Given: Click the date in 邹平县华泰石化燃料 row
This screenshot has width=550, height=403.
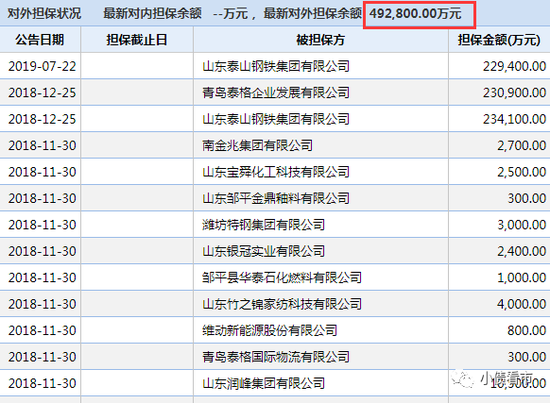Looking at the screenshot, I should point(42,278).
